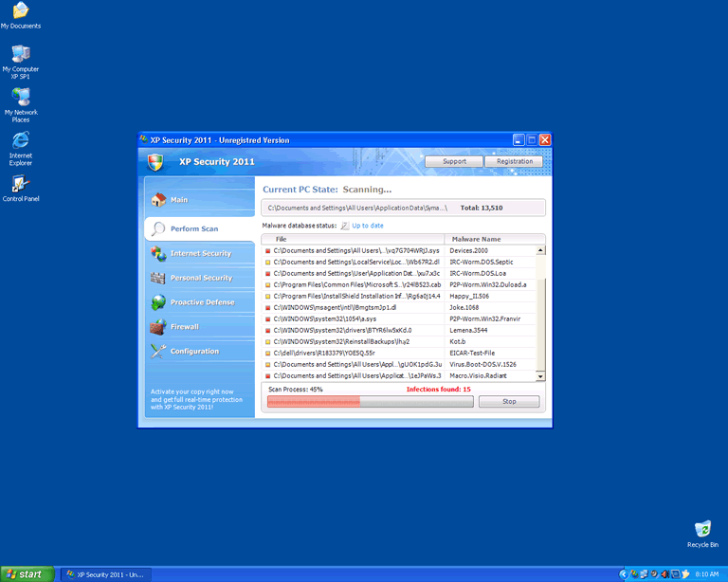Open the Registration button
This screenshot has height=582, width=728.
(x=515, y=161)
